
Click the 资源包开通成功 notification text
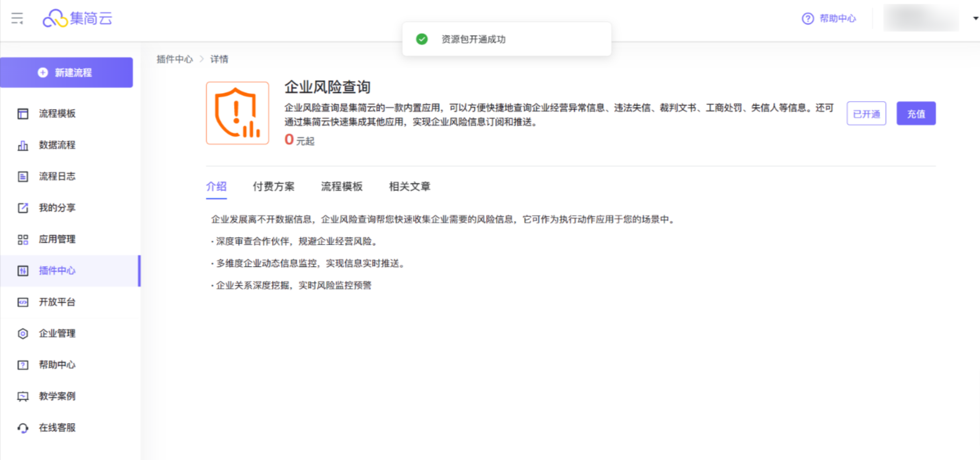coord(473,39)
